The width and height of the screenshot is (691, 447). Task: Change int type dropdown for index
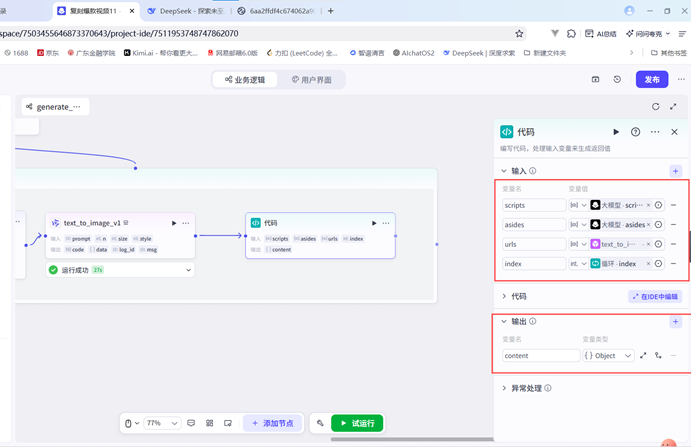pyautogui.click(x=578, y=263)
